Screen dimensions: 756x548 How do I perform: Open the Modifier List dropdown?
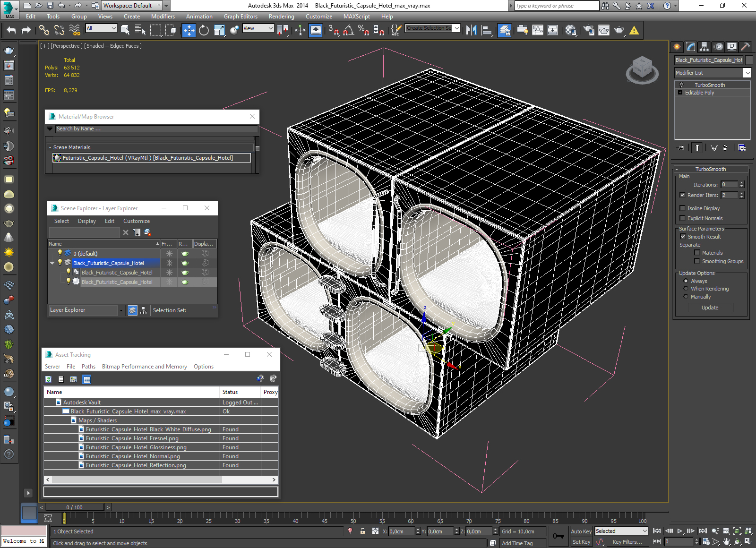coord(747,73)
